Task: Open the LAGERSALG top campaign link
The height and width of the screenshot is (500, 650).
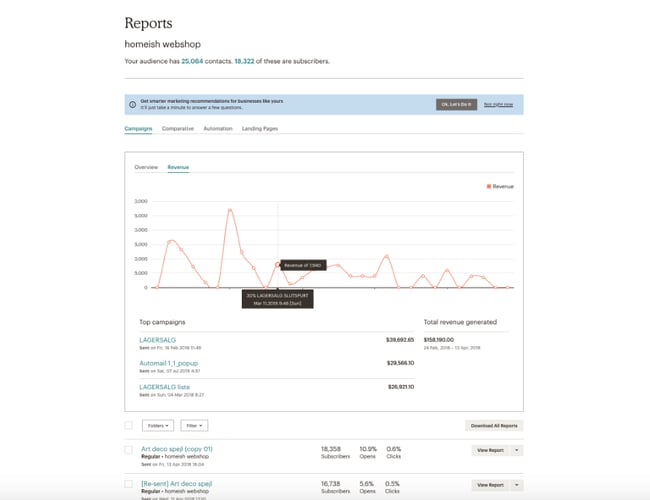Action: click(x=159, y=340)
